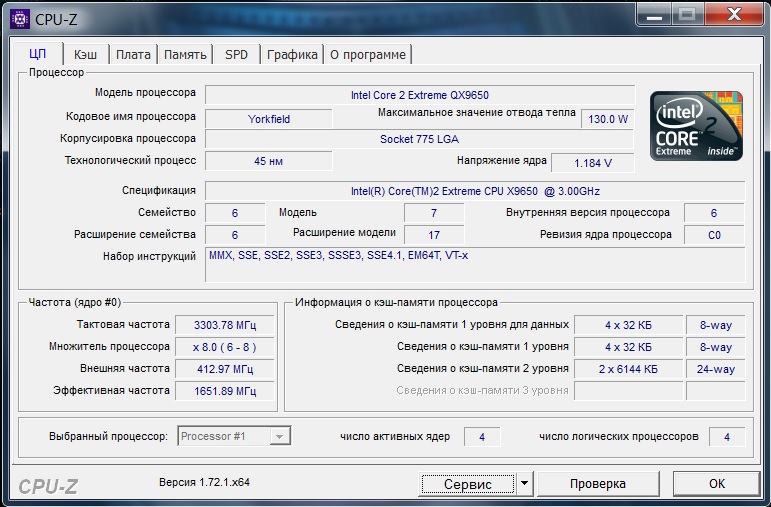Screen dimensions: 771x507
Task: Click the Внутренняя версия процессора value 6
Action: pos(714,213)
